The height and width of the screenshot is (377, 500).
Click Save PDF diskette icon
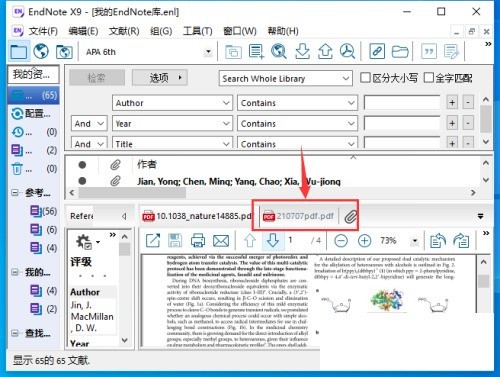pos(175,240)
